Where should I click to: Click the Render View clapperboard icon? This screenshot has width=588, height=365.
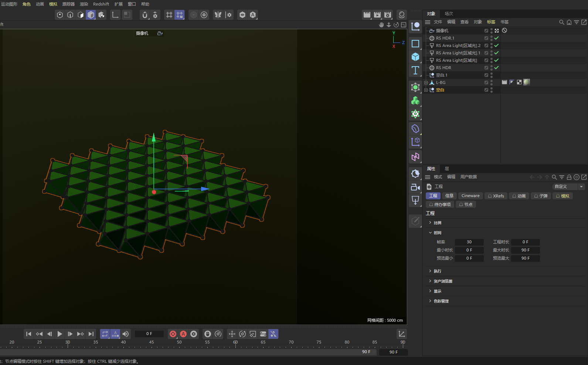click(x=367, y=15)
